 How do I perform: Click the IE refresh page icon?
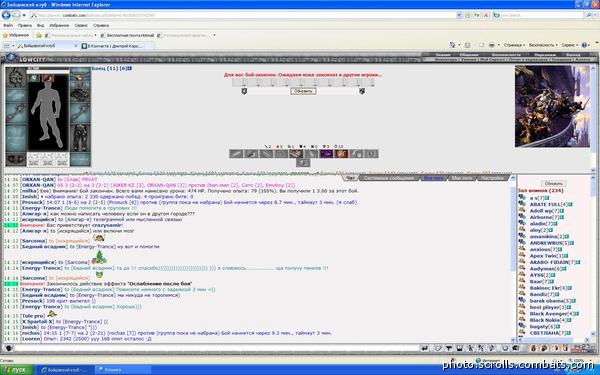(x=477, y=15)
